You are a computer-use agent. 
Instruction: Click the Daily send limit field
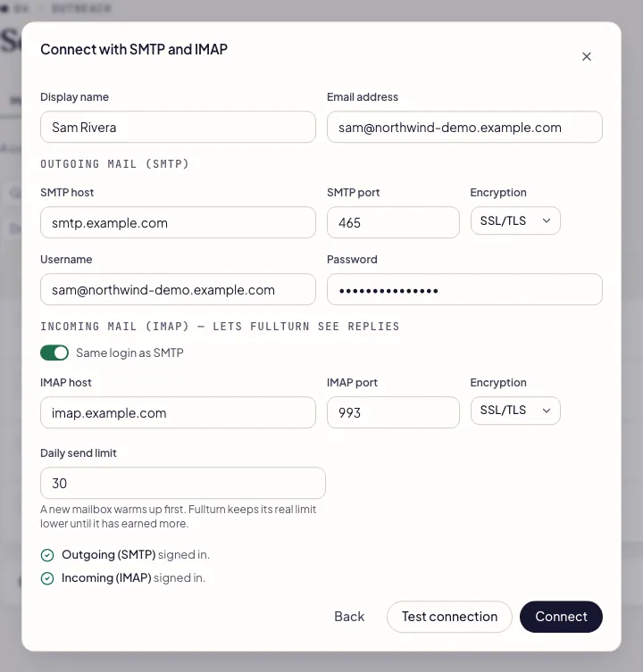click(x=183, y=483)
